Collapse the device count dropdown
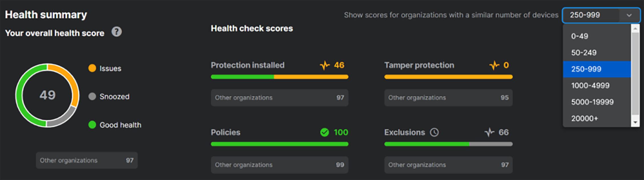This screenshot has width=644, height=180. 629,15
